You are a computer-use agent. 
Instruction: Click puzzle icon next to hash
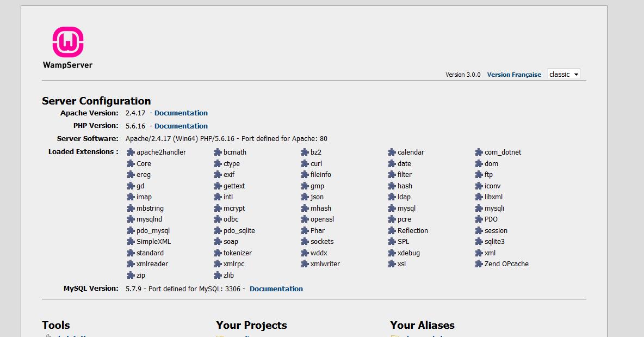(392, 186)
